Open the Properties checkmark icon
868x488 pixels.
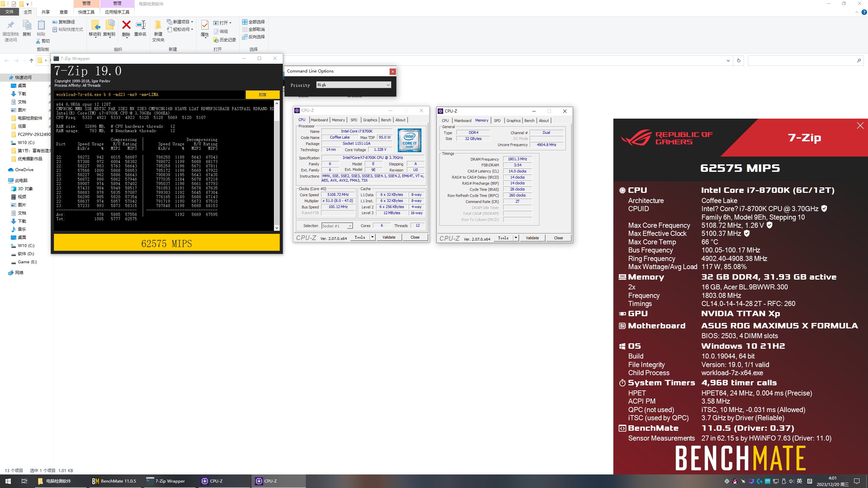click(x=205, y=25)
